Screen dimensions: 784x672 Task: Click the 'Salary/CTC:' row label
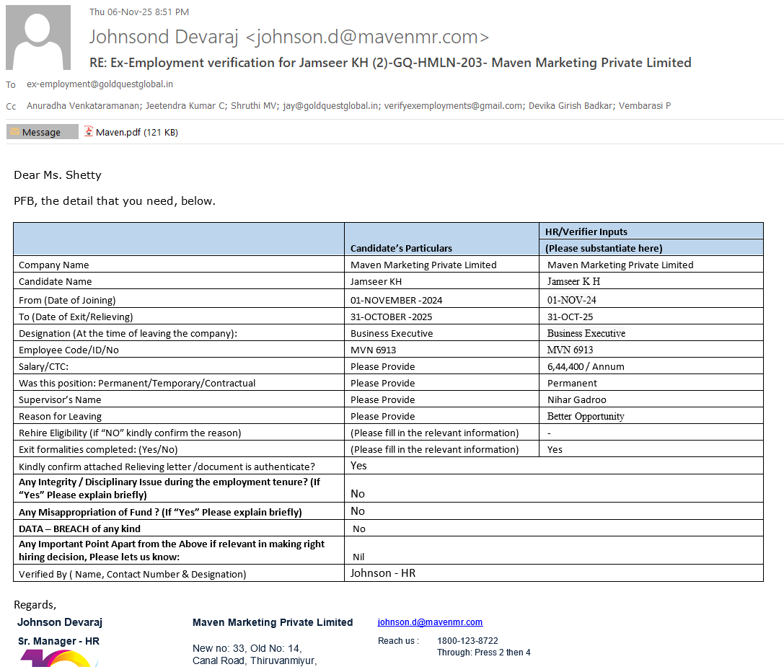(43, 366)
